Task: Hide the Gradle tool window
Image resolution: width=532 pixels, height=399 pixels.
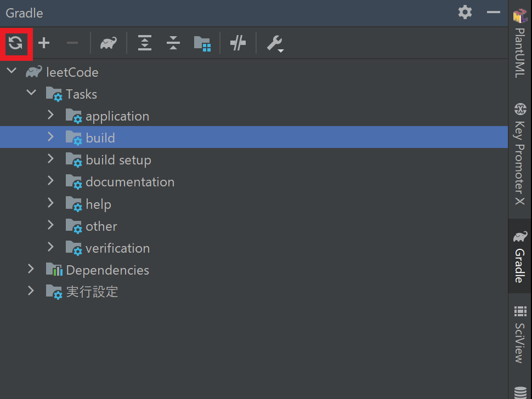Action: 493,13
